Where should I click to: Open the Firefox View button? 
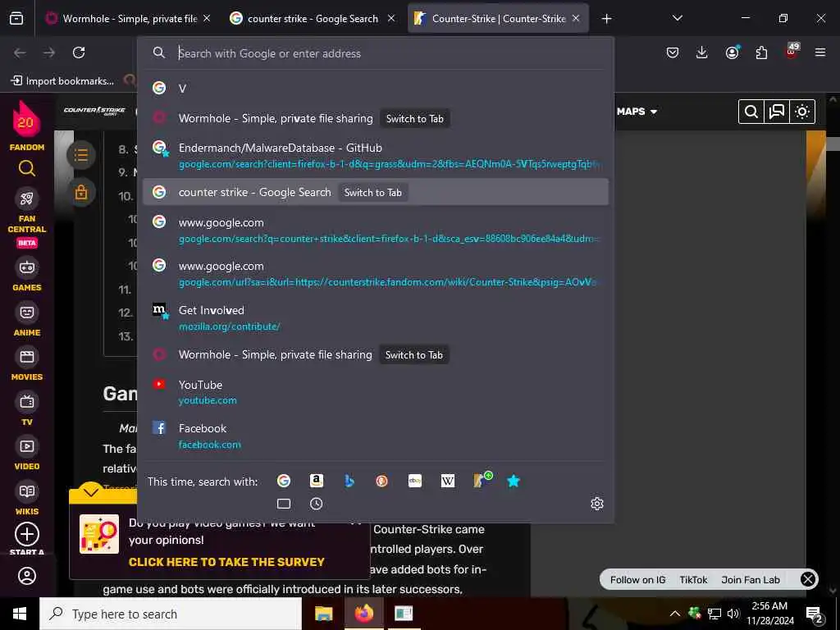[16, 18]
